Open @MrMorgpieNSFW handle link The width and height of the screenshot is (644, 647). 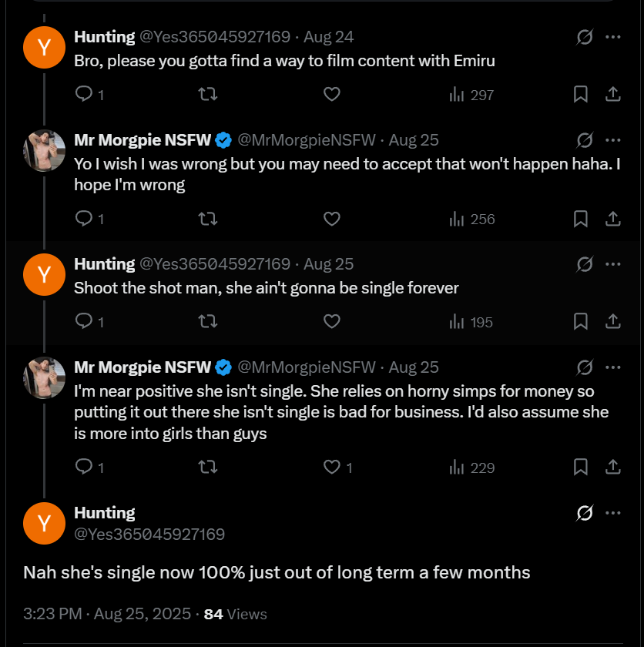tap(306, 140)
